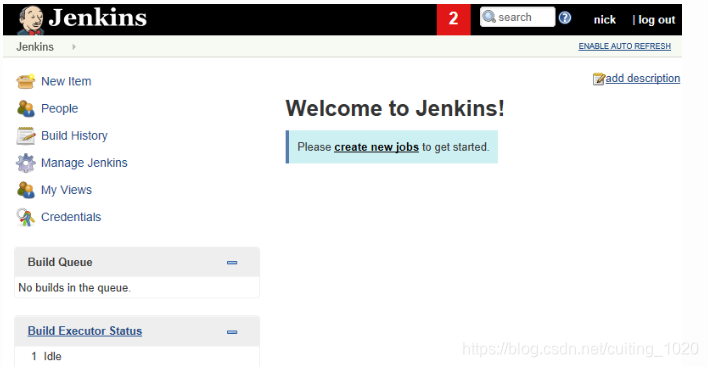The height and width of the screenshot is (367, 708).
Task: Collapse the Build Executor Status panel
Action: [x=232, y=332]
